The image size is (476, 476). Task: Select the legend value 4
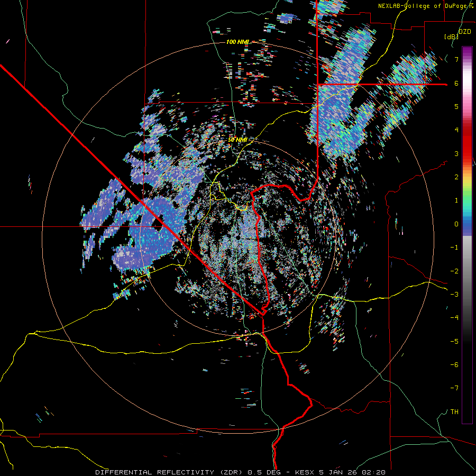tap(456, 130)
